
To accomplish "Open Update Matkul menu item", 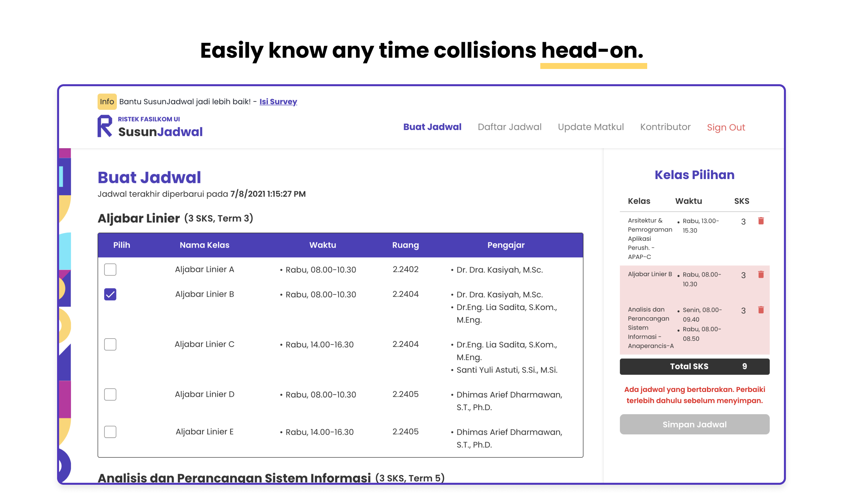I will click(590, 127).
